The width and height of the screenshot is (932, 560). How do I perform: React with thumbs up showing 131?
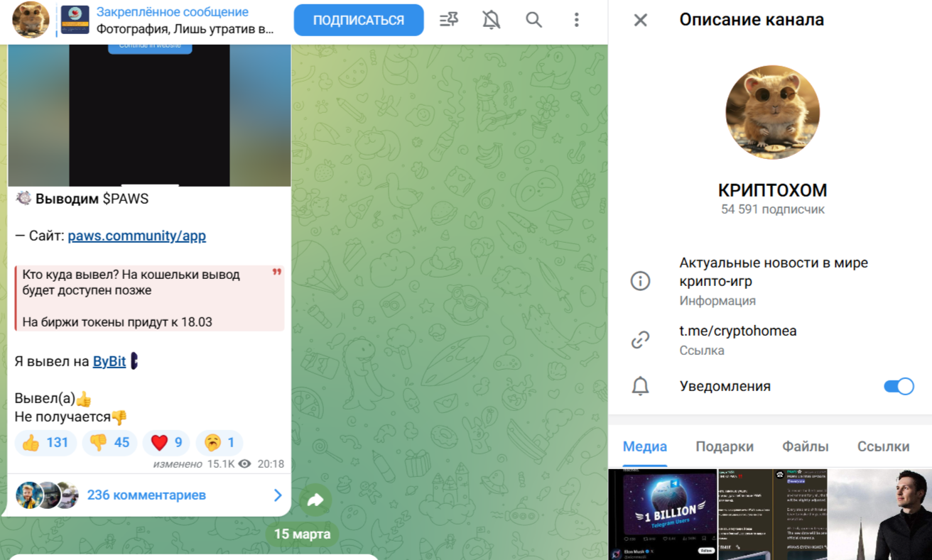[x=45, y=443]
